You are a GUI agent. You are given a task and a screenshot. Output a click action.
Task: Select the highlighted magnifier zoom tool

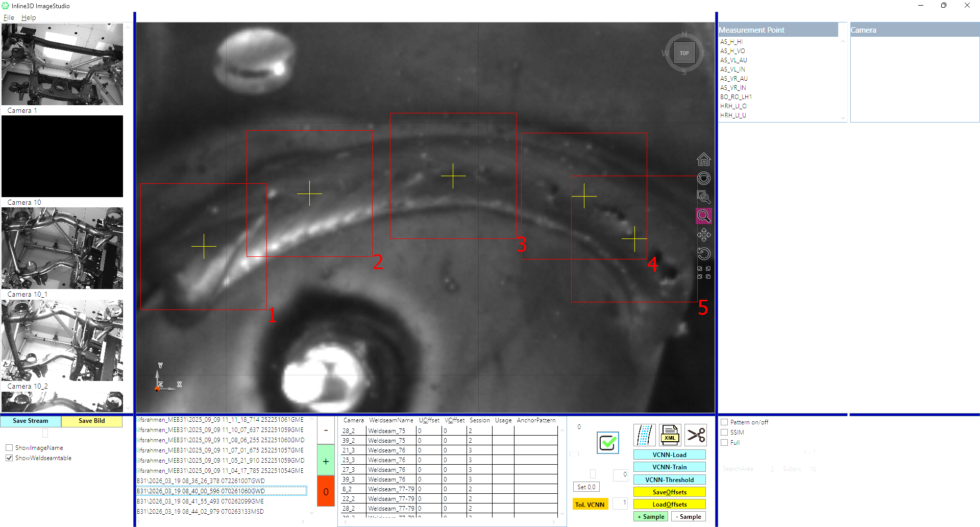703,216
